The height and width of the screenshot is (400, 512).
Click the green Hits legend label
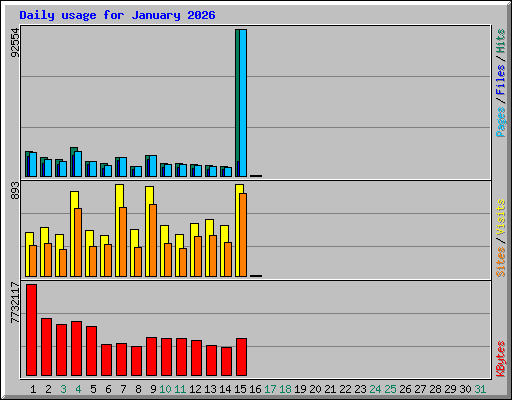pyautogui.click(x=501, y=41)
